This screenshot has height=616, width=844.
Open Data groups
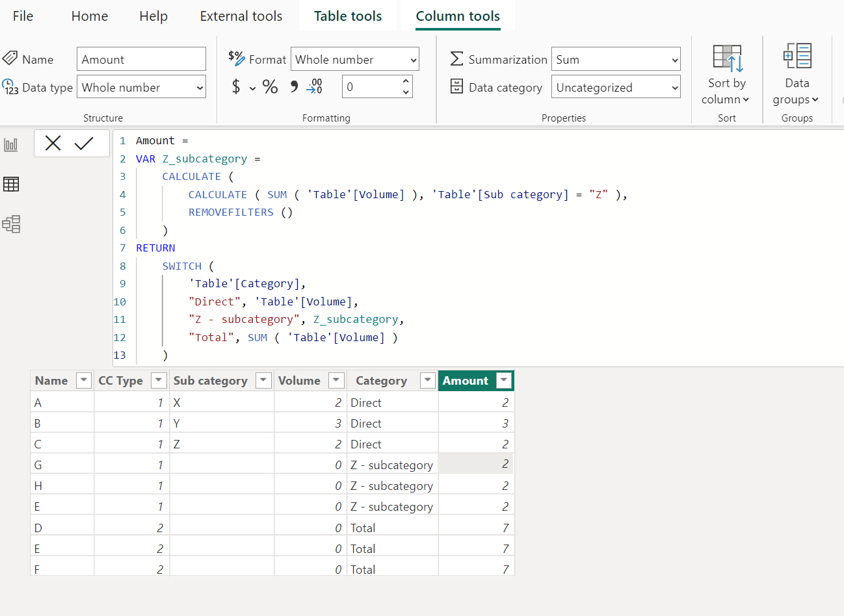click(797, 75)
